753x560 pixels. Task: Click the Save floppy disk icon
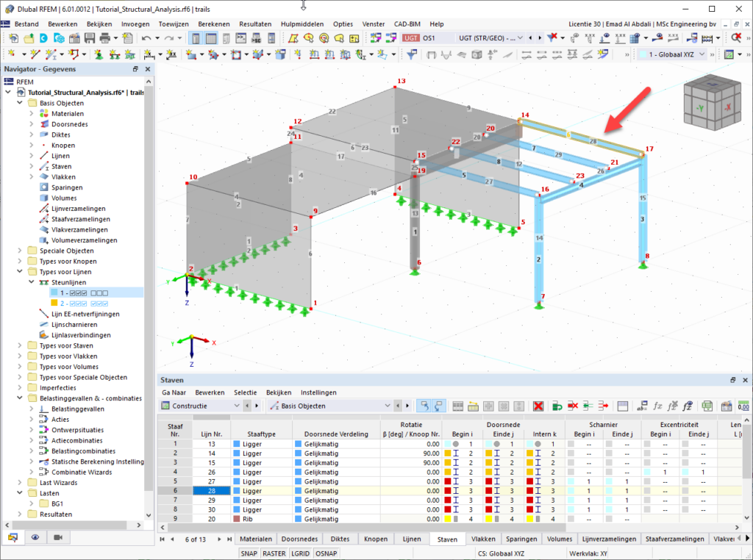click(x=89, y=38)
